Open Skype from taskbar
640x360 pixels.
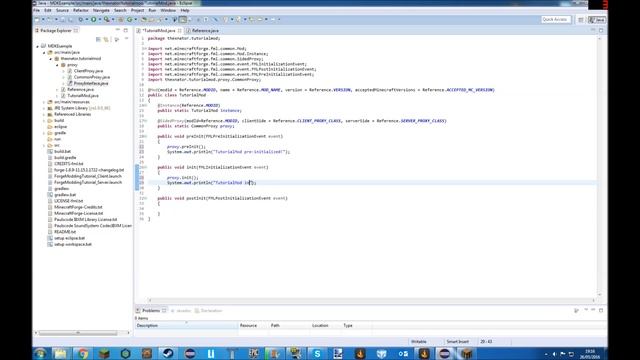[317, 353]
